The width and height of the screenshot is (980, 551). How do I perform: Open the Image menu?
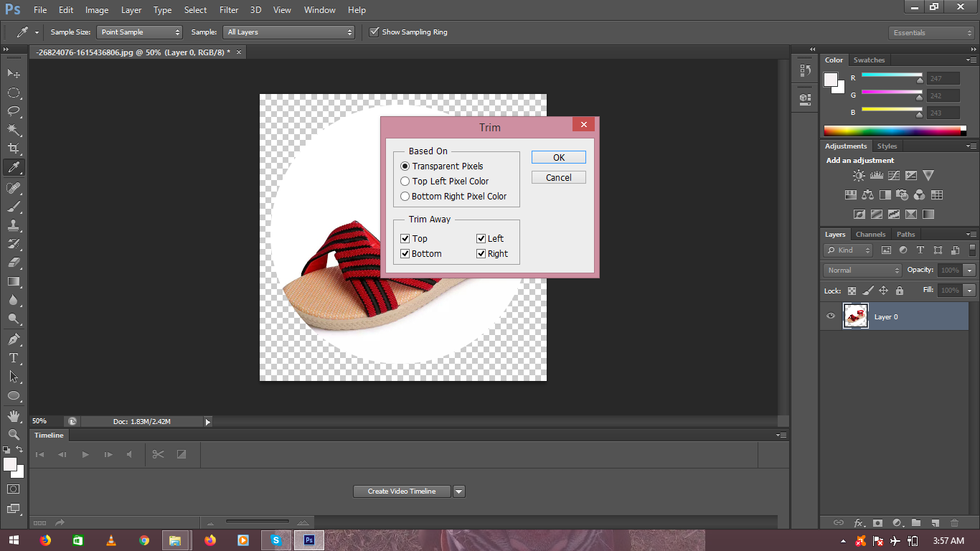[97, 10]
